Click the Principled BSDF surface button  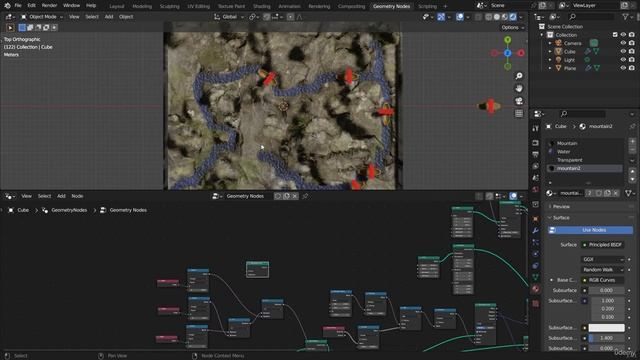(x=602, y=245)
